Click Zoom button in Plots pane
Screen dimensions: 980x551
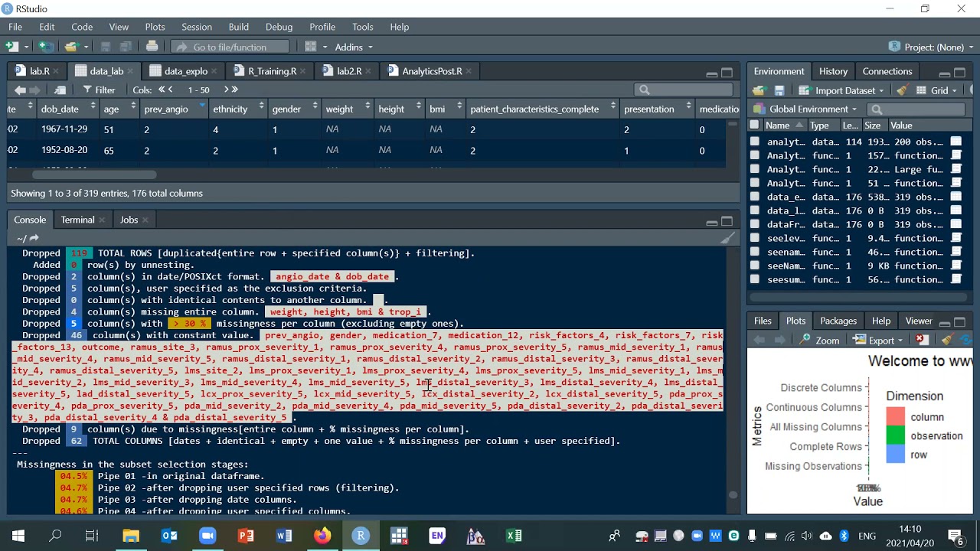click(x=820, y=340)
